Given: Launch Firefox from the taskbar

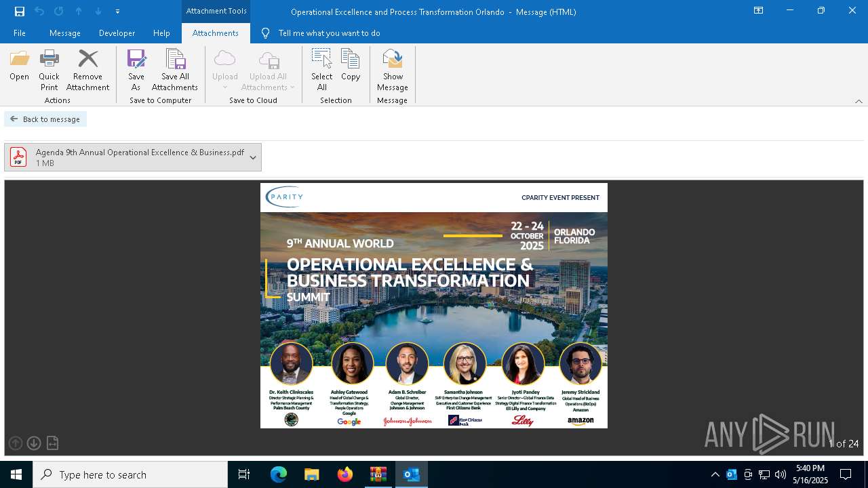Looking at the screenshot, I should click(x=345, y=474).
